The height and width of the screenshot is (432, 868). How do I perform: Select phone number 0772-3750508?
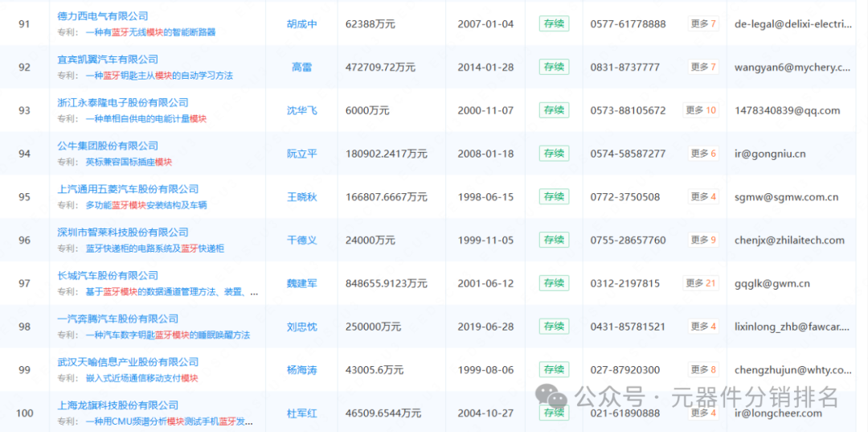click(625, 197)
